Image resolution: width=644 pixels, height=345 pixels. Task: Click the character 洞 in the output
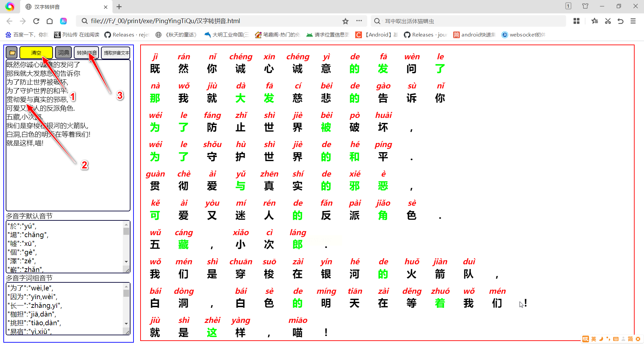[x=183, y=303]
